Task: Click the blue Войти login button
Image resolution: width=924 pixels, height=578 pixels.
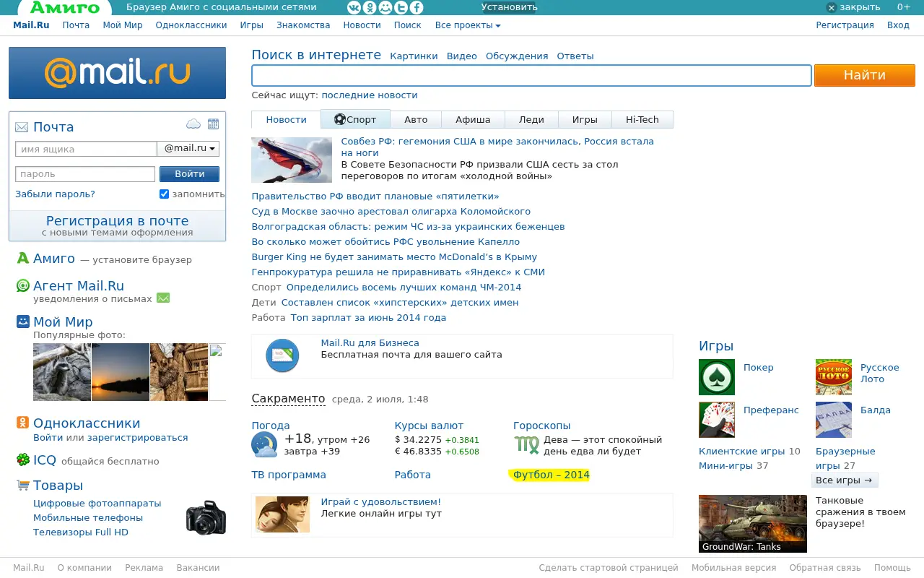Action: point(189,173)
